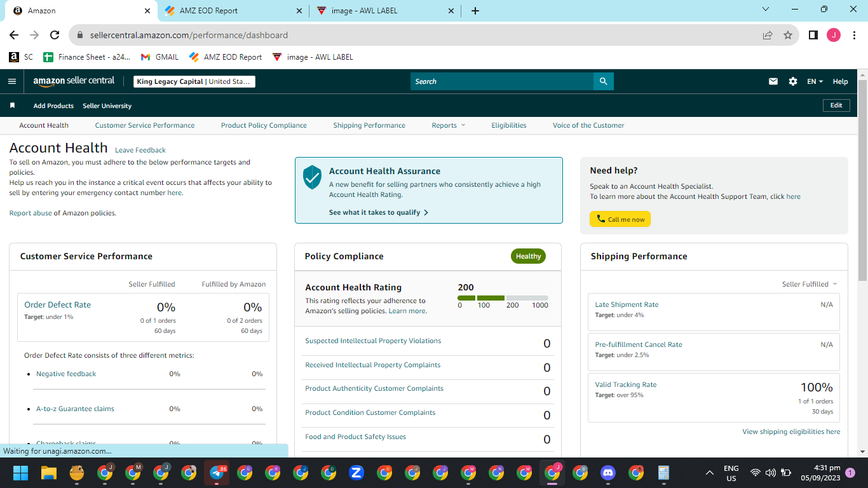Open the Finance Sheet bookmark
Image resolution: width=868 pixels, height=488 pixels.
point(86,57)
